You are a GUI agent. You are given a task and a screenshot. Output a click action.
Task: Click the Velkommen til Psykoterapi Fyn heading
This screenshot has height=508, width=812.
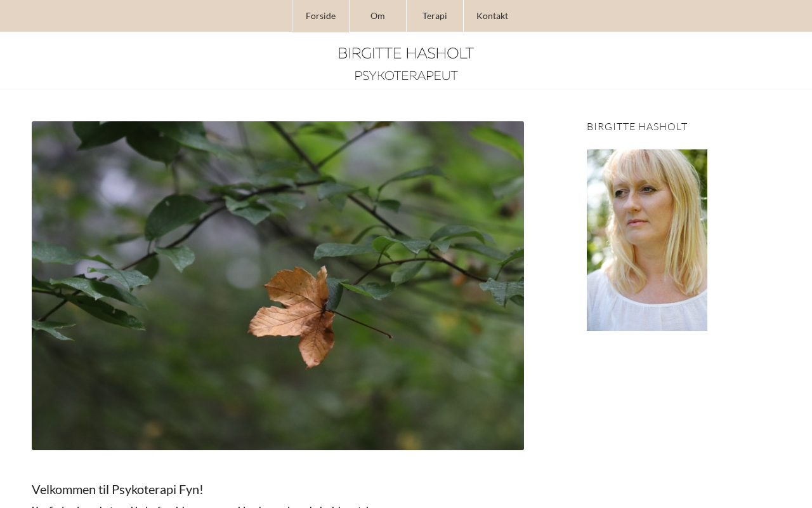(117, 489)
